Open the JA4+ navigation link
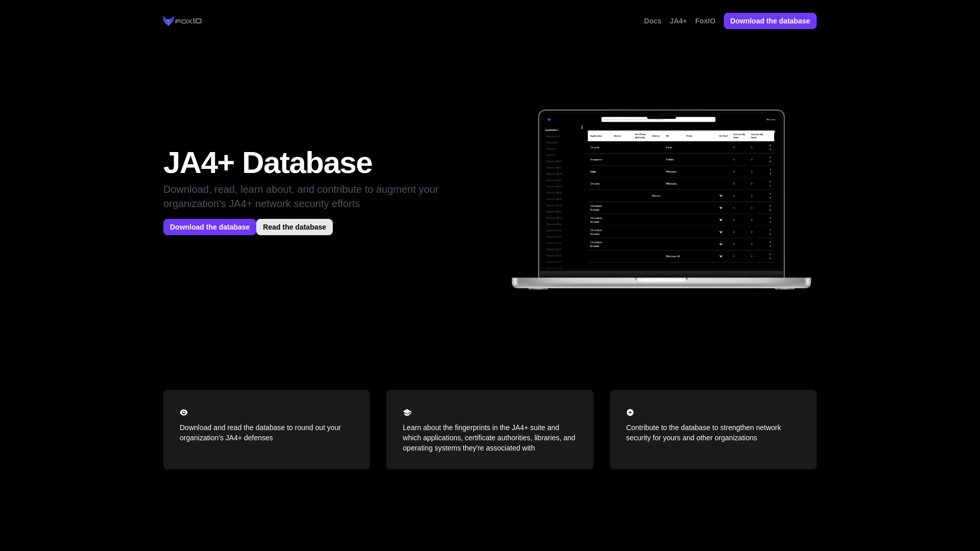Image resolution: width=980 pixels, height=551 pixels. (678, 21)
